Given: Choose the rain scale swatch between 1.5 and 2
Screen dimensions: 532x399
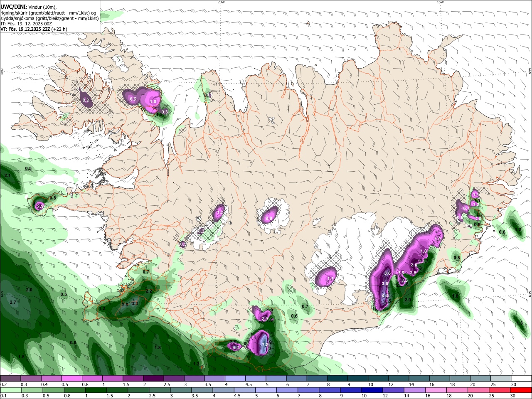Looking at the screenshot, I should (x=117, y=390).
